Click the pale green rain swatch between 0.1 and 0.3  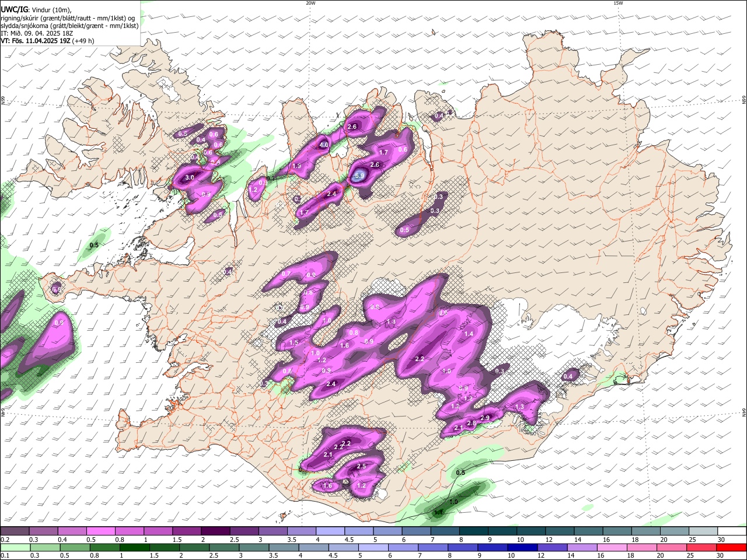pyautogui.click(x=16, y=548)
